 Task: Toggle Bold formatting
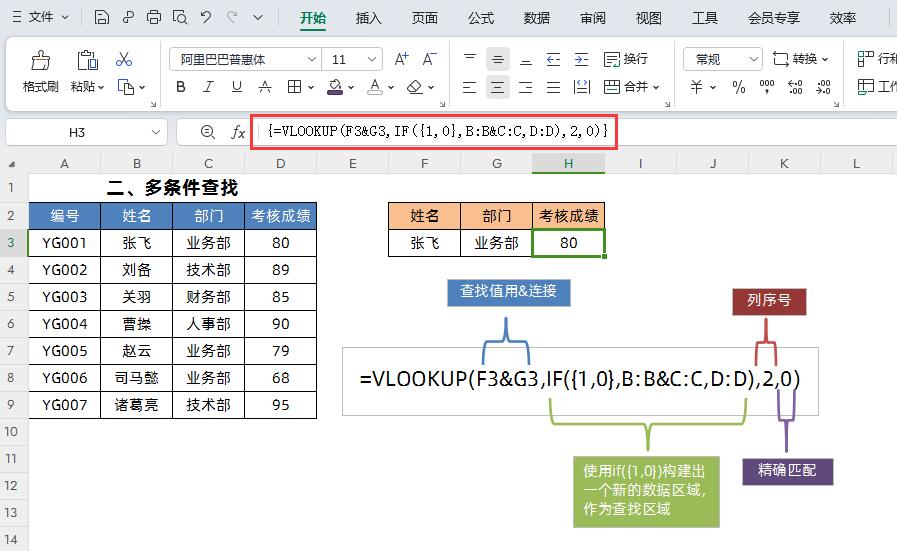(181, 87)
